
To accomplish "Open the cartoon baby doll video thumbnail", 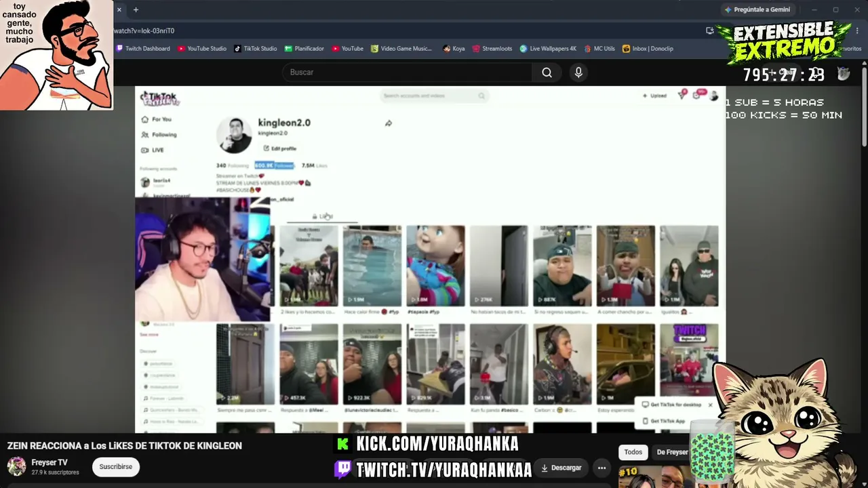I will 435,266.
